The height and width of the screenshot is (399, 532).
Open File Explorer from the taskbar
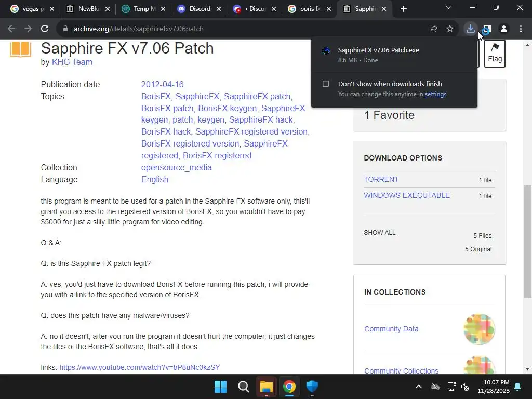[267, 387]
